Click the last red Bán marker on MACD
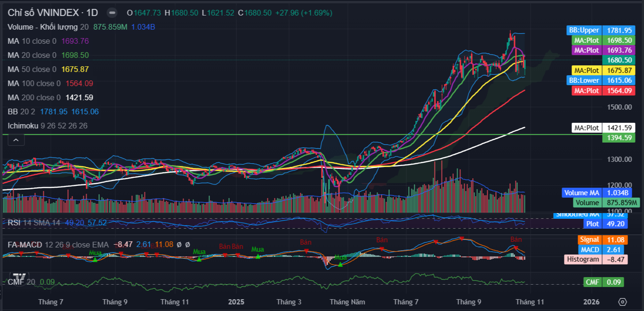The image size is (644, 311). tap(516, 247)
